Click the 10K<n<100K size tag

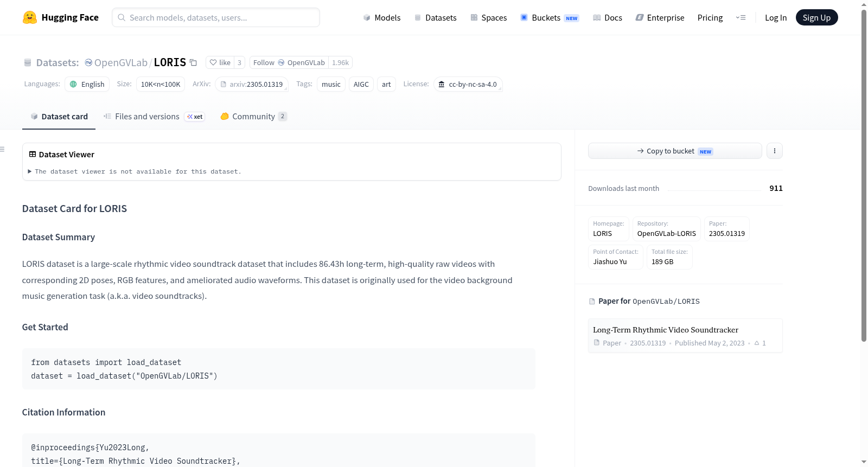[x=161, y=84]
